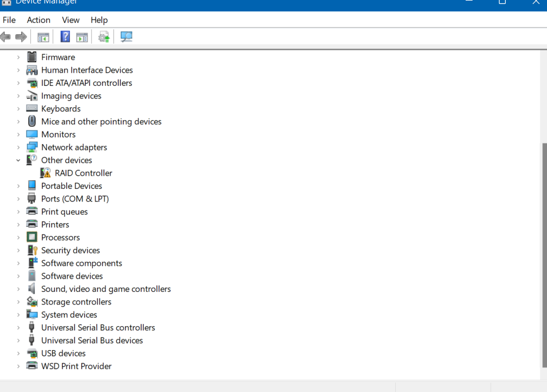Click the vertical scrollbar thumb

point(543,252)
